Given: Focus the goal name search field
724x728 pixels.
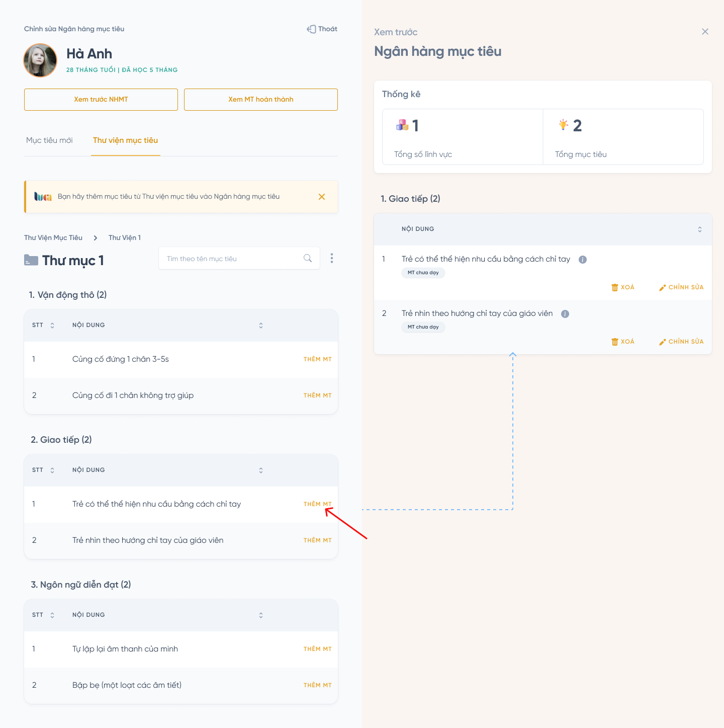Looking at the screenshot, I should [231, 259].
